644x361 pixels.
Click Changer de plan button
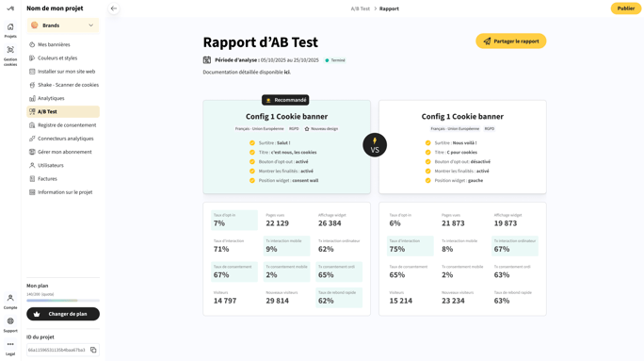(63, 314)
